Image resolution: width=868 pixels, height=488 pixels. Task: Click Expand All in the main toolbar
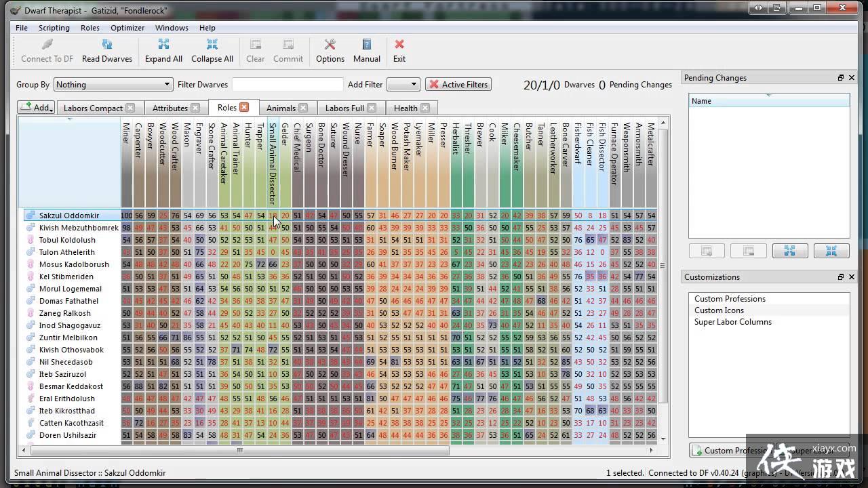(x=163, y=51)
